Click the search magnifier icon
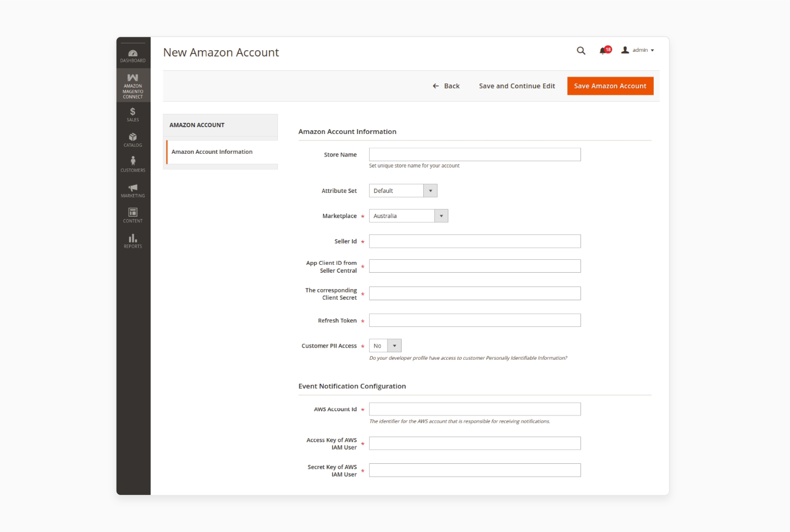The width and height of the screenshot is (790, 532). tap(581, 50)
